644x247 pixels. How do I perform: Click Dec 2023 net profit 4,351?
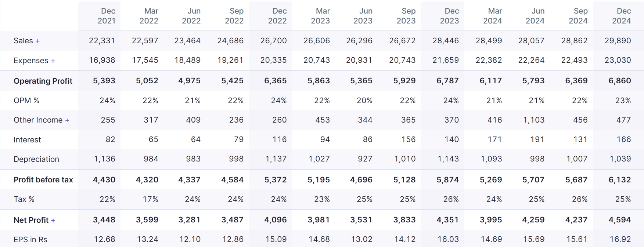(447, 220)
